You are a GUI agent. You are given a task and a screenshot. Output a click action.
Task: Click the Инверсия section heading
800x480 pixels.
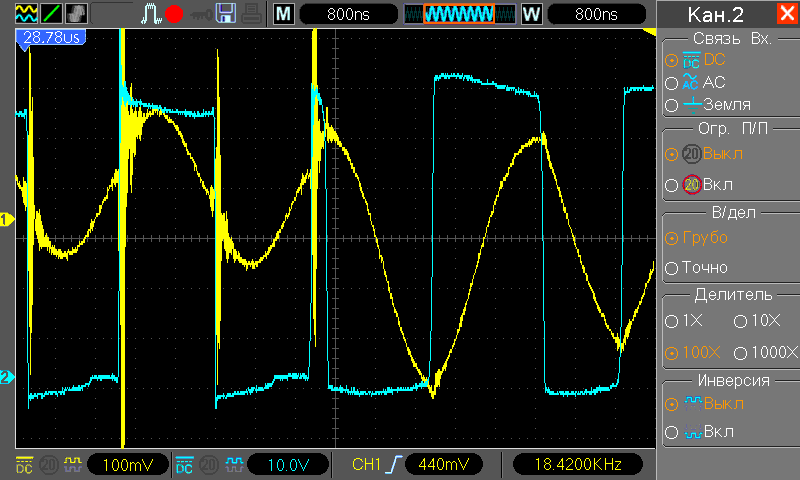click(734, 381)
